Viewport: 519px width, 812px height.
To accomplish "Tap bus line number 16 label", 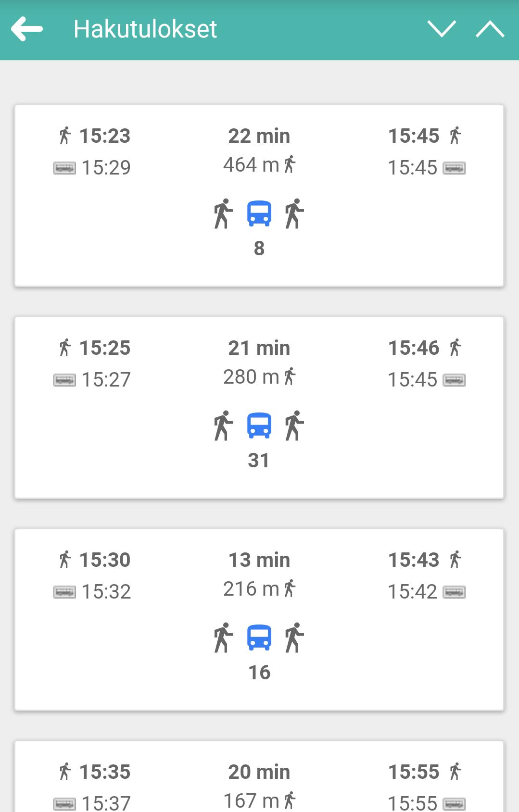I will (259, 673).
